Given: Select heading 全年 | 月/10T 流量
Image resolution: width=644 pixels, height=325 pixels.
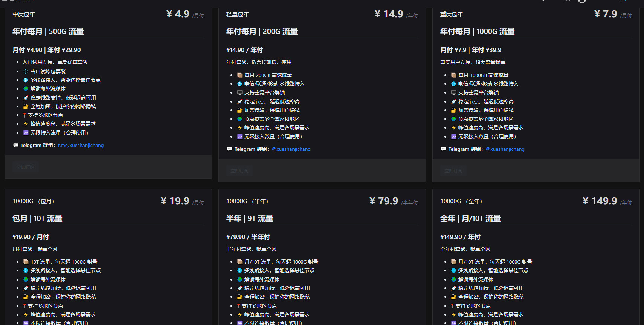Looking at the screenshot, I should [x=470, y=218].
